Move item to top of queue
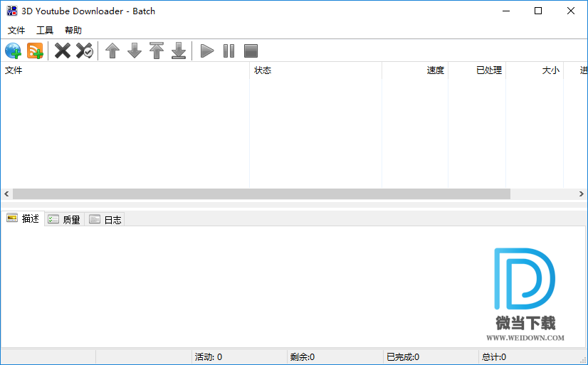Screen dimensions: 588x365 point(157,51)
